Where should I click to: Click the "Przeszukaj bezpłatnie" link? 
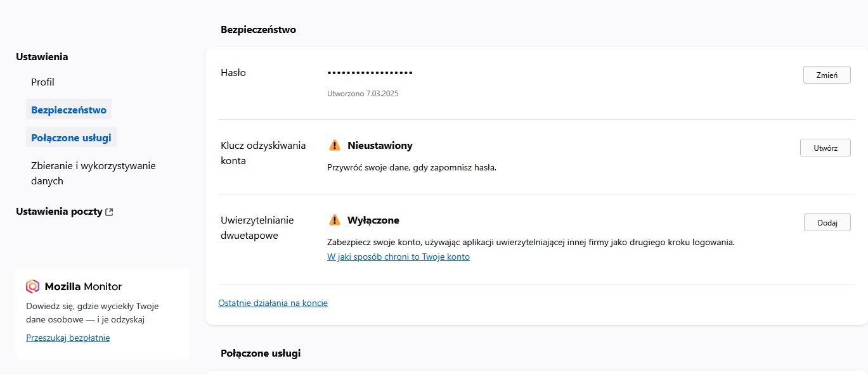[x=68, y=337]
